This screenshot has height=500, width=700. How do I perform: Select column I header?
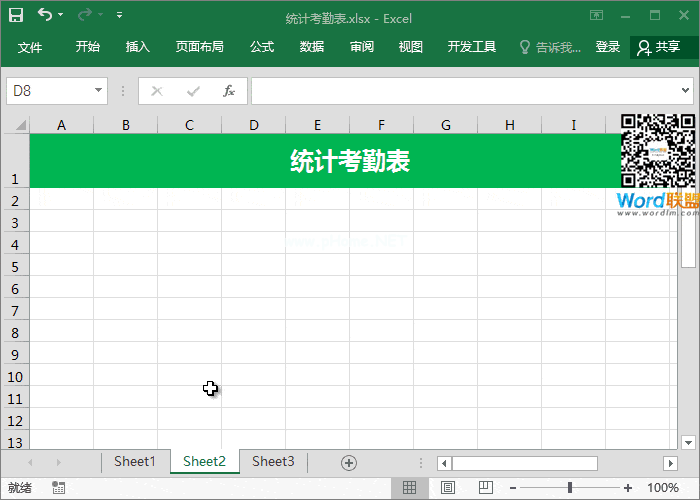click(574, 125)
